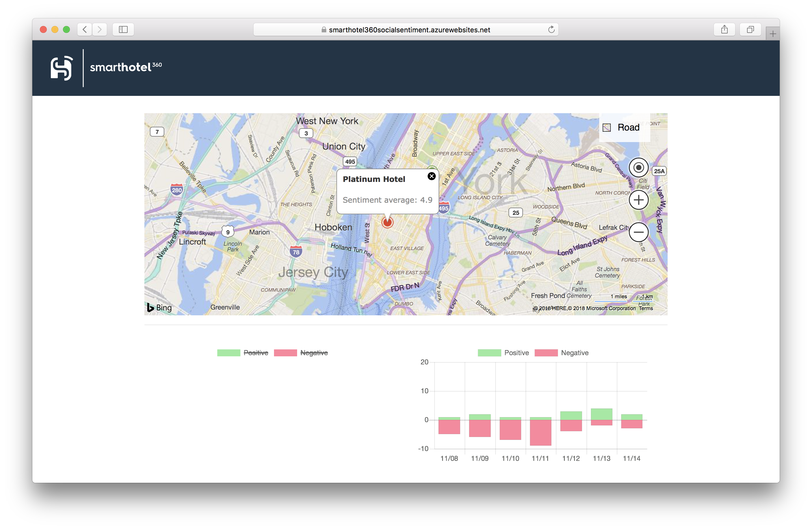Open a new tab with plus button
The width and height of the screenshot is (812, 529).
[x=773, y=34]
